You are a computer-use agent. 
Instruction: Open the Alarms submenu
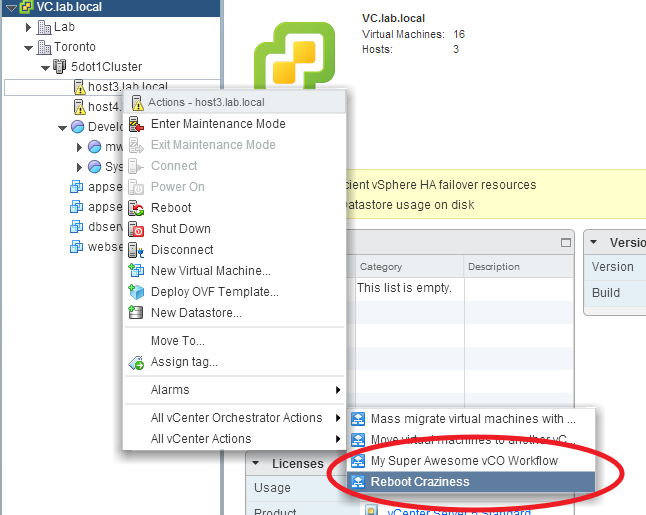pyautogui.click(x=235, y=390)
